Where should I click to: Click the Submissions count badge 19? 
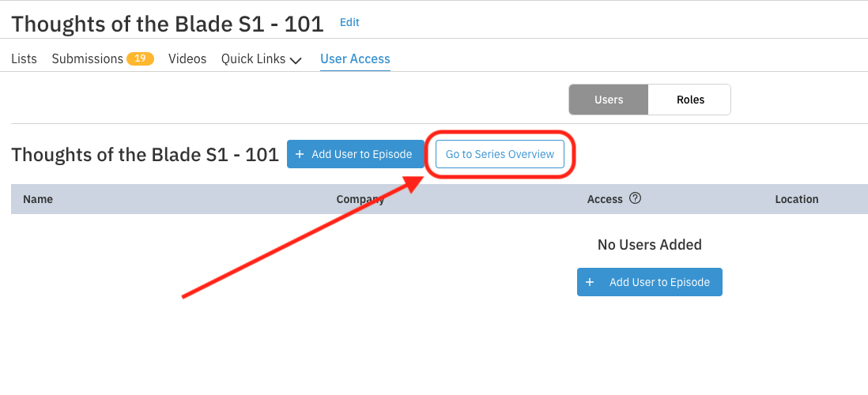[140, 58]
